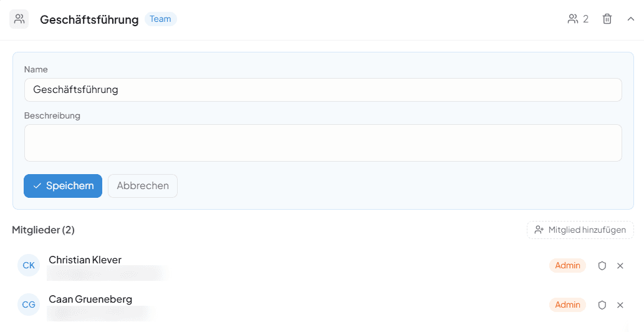Click the team group icon beside Geschäftsführung
Image resolution: width=644 pixels, height=332 pixels.
tap(19, 19)
